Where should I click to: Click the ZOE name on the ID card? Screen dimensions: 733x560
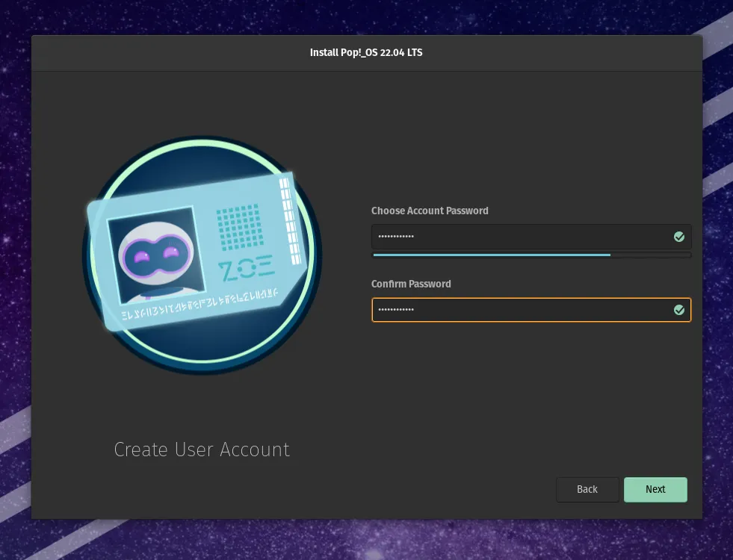tap(246, 267)
